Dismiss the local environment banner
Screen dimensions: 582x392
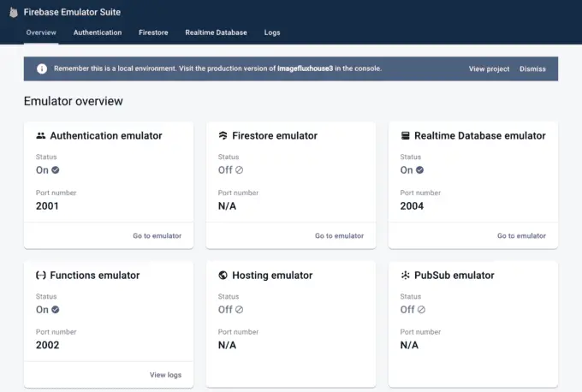click(532, 68)
